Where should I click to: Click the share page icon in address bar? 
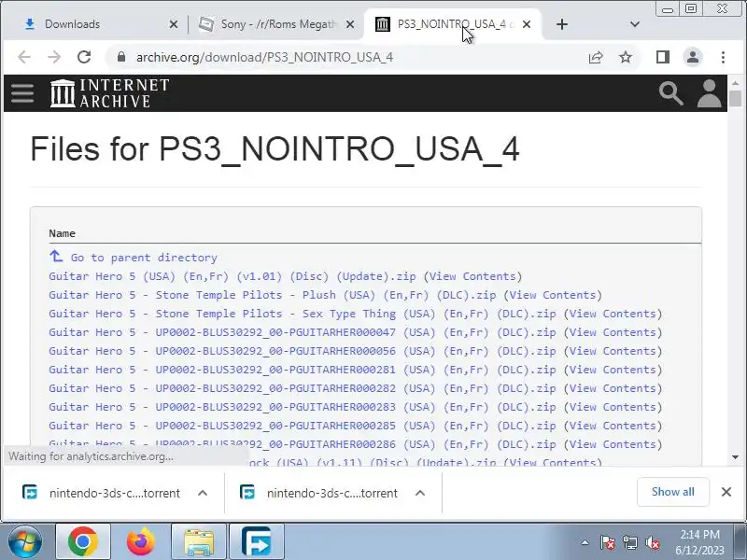click(x=596, y=58)
